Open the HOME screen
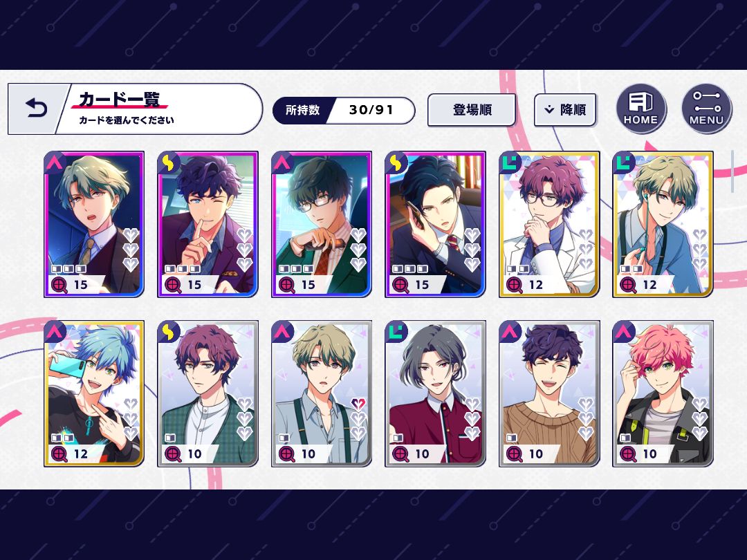Screen dimensions: 747x560 [x=640, y=109]
